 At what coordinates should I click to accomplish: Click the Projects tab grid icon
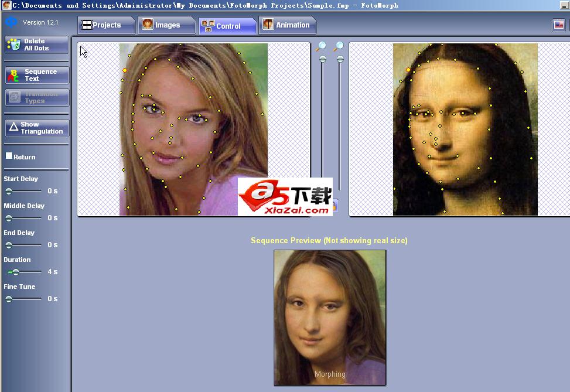point(87,25)
